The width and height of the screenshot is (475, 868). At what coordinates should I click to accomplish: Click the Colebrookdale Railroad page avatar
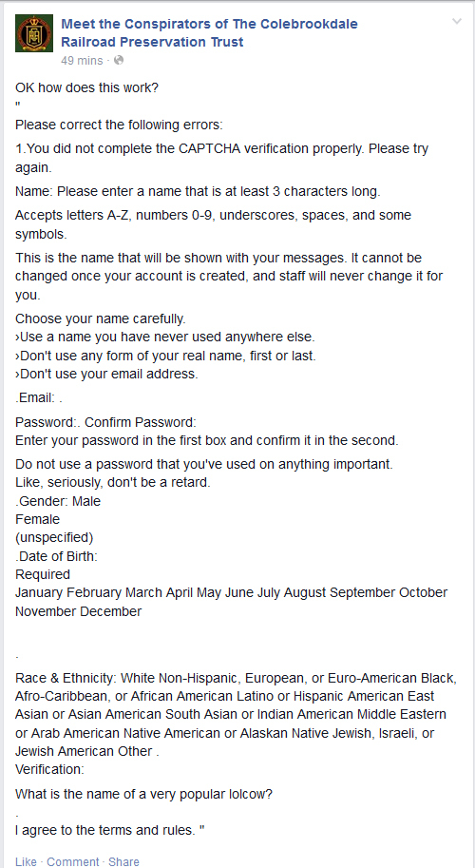[34, 33]
